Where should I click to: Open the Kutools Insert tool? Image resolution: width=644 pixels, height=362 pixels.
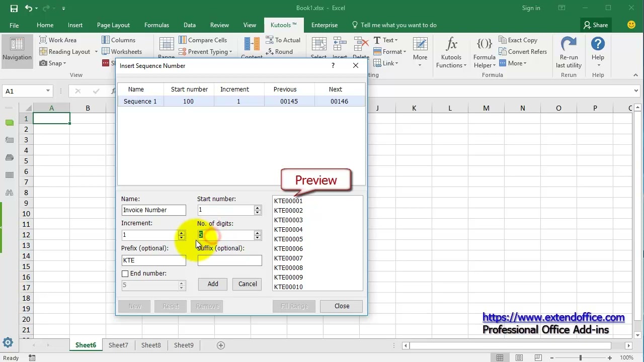340,48
